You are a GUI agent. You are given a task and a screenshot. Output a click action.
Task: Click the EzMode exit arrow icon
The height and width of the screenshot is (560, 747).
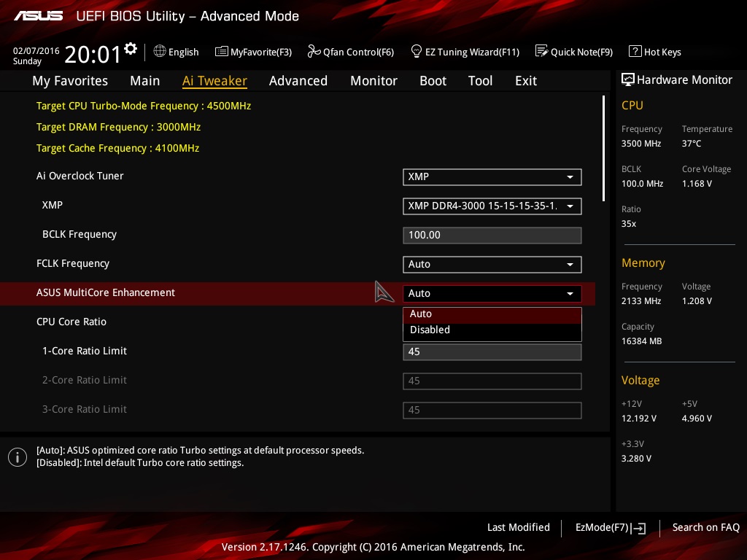(639, 528)
